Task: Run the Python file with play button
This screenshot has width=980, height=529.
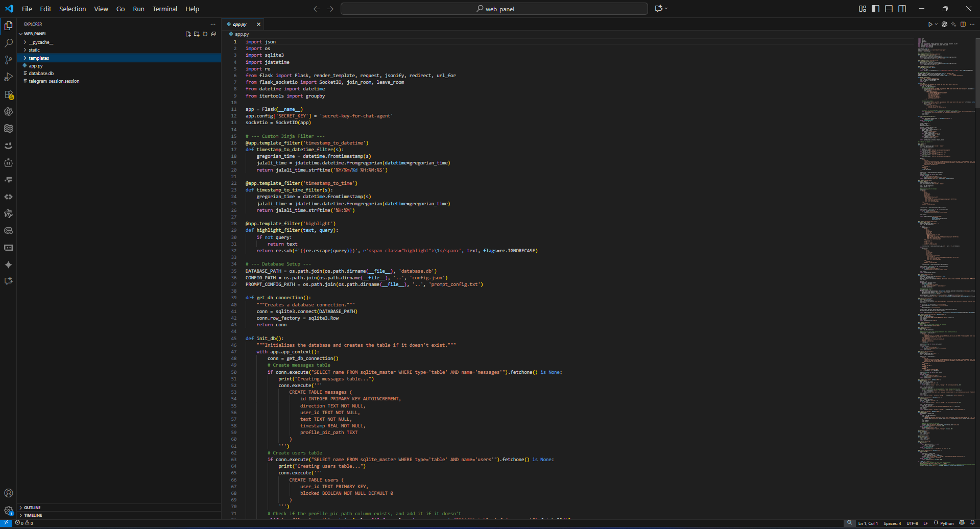Action: click(x=930, y=25)
